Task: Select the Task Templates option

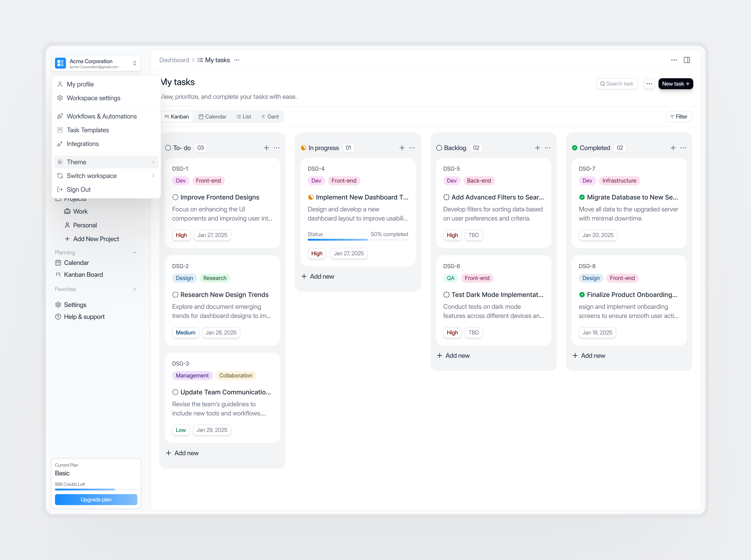Action: pyautogui.click(x=88, y=130)
